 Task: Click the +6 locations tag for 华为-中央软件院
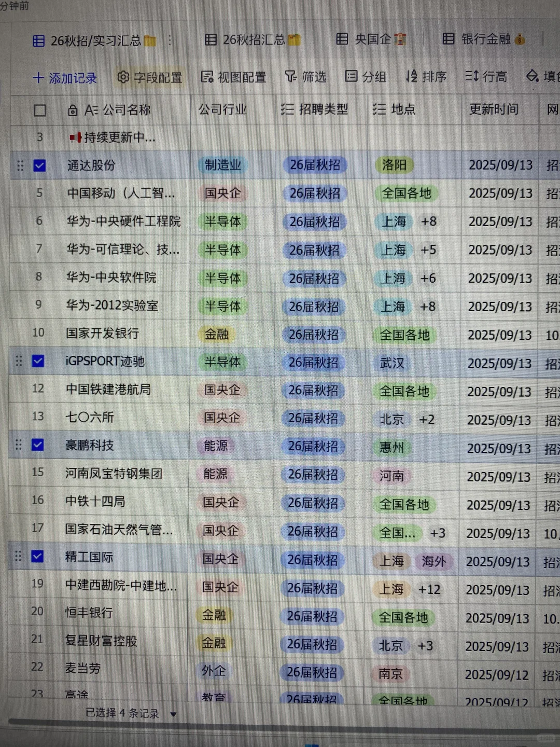428,279
